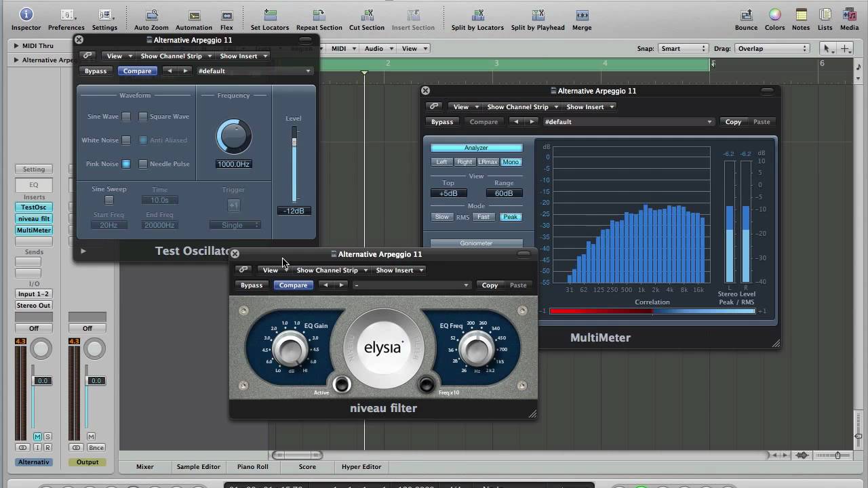Enable the Square Wave waveform checkbox
Image resolution: width=868 pixels, height=488 pixels.
tap(143, 117)
